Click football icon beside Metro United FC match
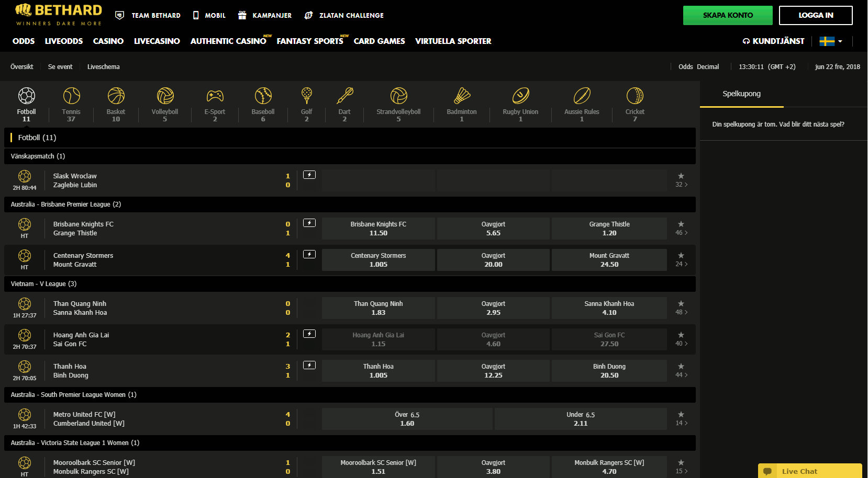The height and width of the screenshot is (478, 868). [x=25, y=415]
